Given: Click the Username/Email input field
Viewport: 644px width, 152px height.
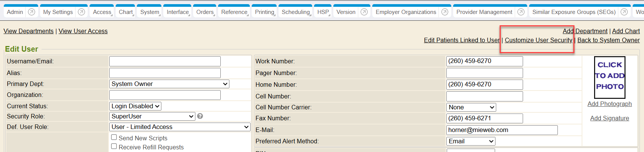Looking at the screenshot, I should pyautogui.click(x=165, y=61).
